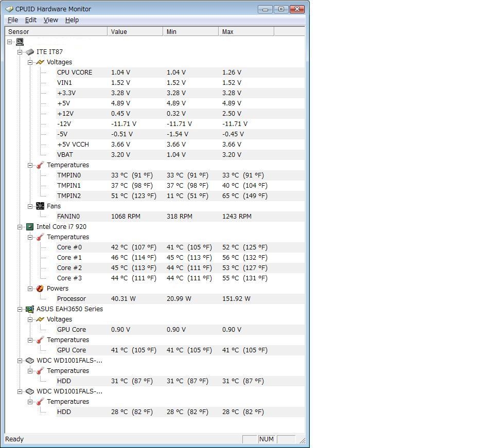Collapse the ITE IT87 Temperatures branch
The image size is (494, 448).
(30, 165)
